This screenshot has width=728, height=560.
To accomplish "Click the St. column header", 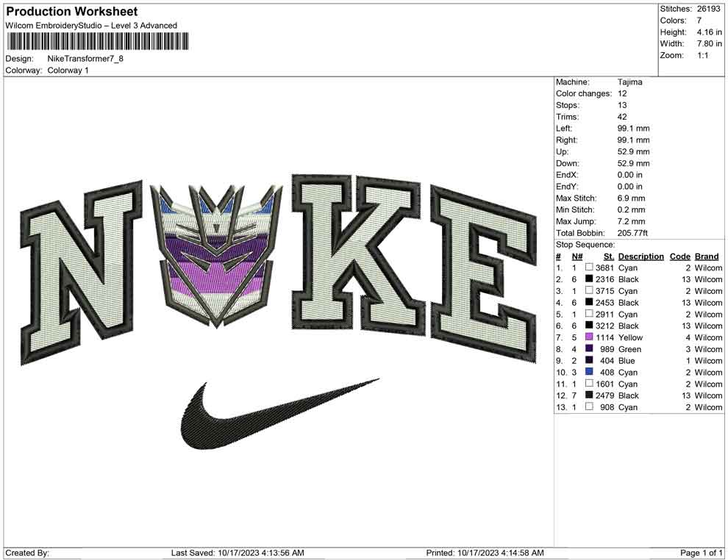I will [609, 256].
